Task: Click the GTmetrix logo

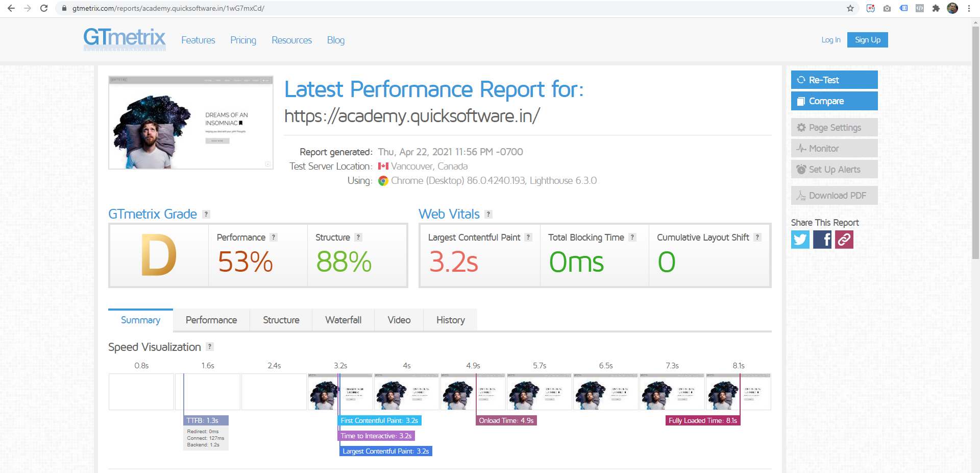Action: (125, 39)
